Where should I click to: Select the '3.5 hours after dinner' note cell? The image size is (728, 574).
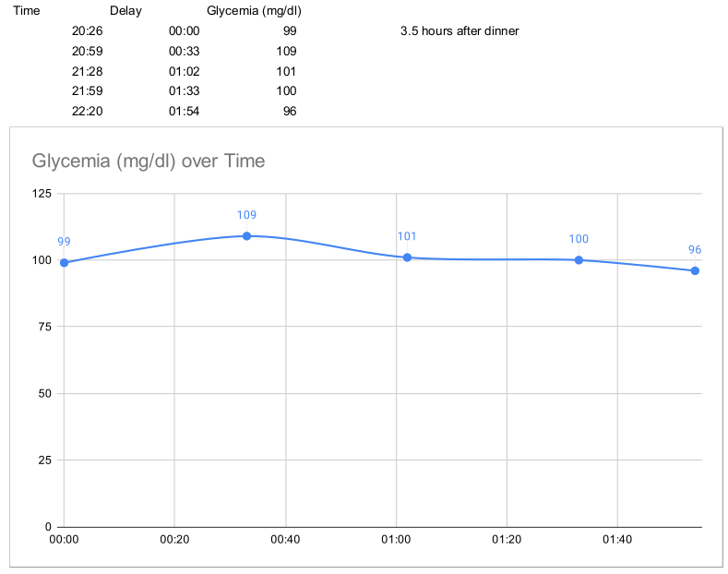pos(459,31)
